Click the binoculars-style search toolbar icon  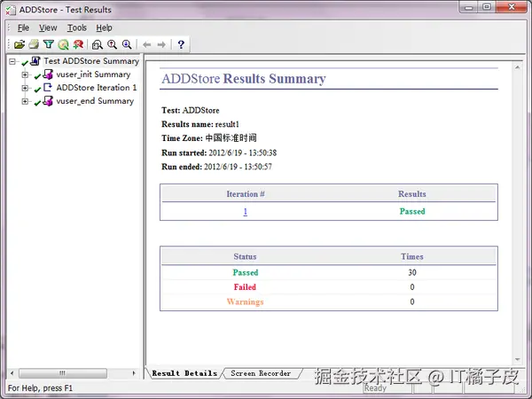click(x=97, y=44)
